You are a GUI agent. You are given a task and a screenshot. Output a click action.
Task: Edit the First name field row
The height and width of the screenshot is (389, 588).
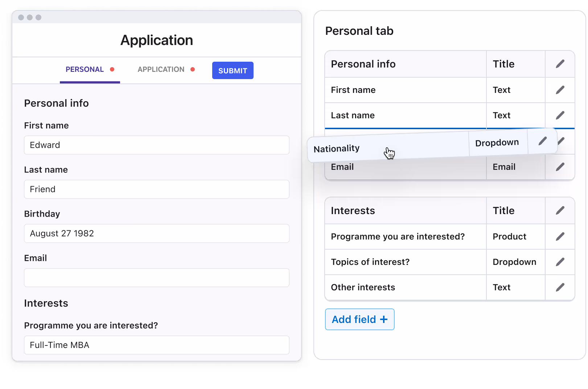point(560,90)
